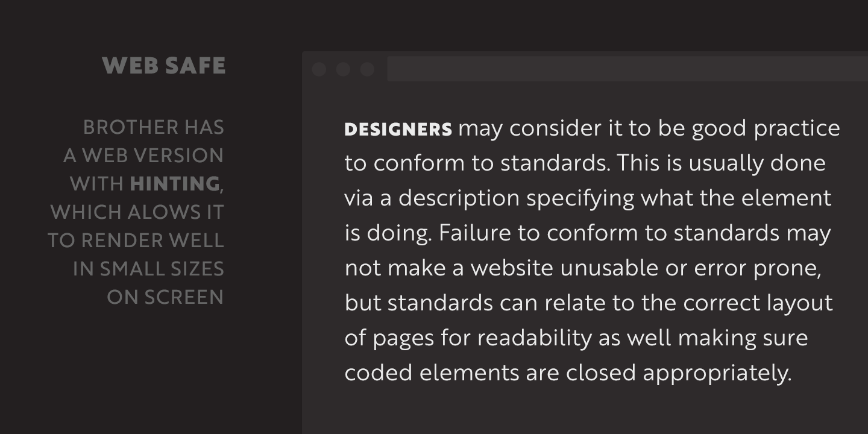This screenshot has height=434, width=868.
Task: Click the line WHICH ALOWS IT
Action: click(137, 212)
